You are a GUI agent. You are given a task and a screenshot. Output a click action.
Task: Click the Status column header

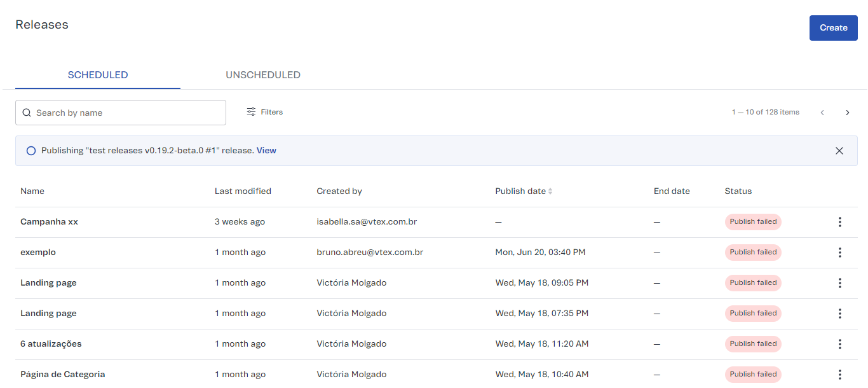[738, 191]
